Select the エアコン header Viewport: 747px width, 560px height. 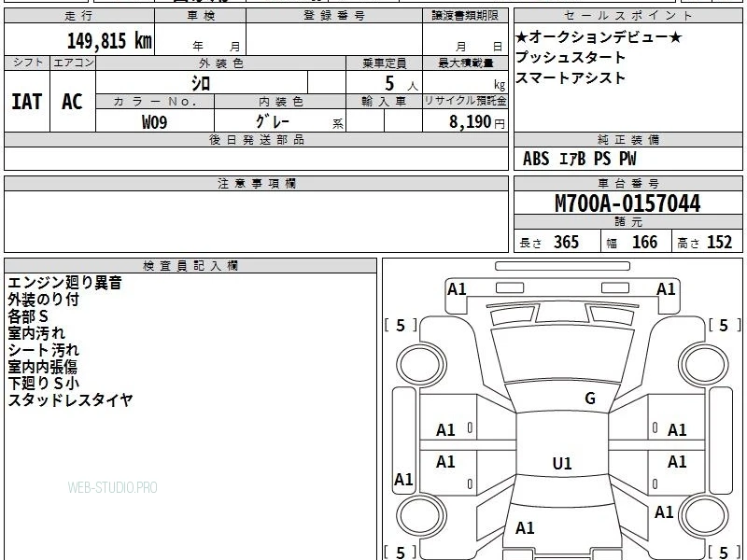click(73, 63)
